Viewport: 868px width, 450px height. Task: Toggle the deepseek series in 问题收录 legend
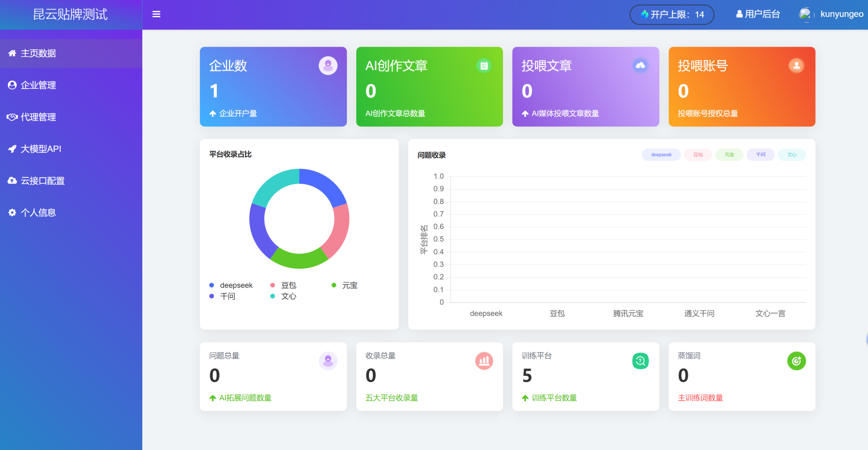[661, 155]
